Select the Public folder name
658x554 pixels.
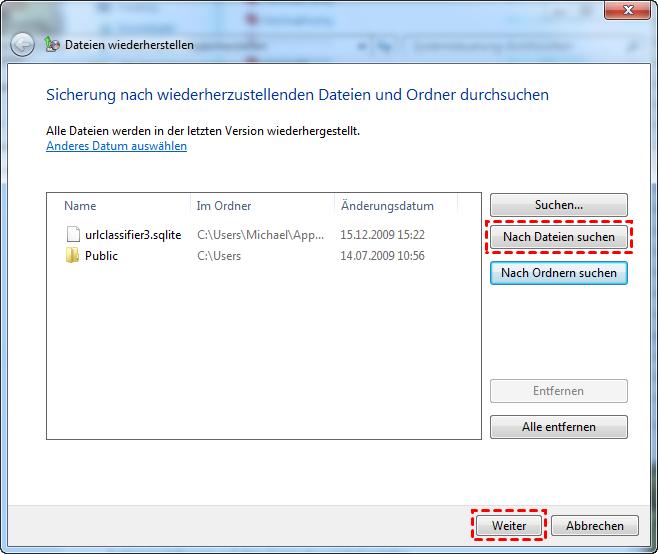coord(101,256)
